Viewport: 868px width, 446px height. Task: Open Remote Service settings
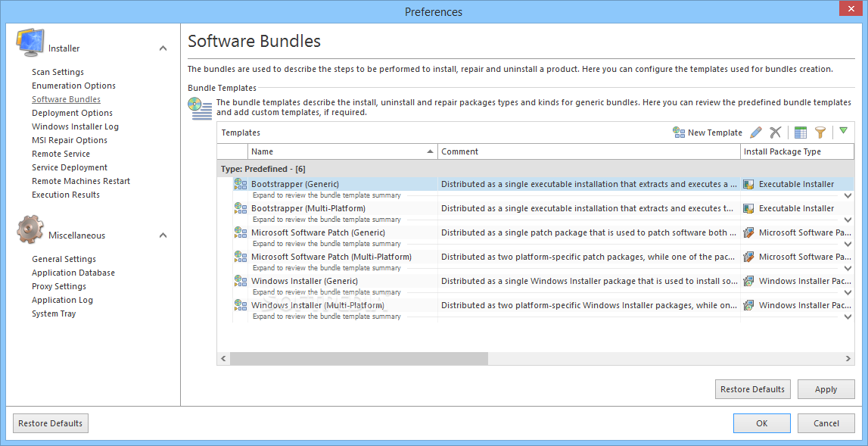point(61,154)
